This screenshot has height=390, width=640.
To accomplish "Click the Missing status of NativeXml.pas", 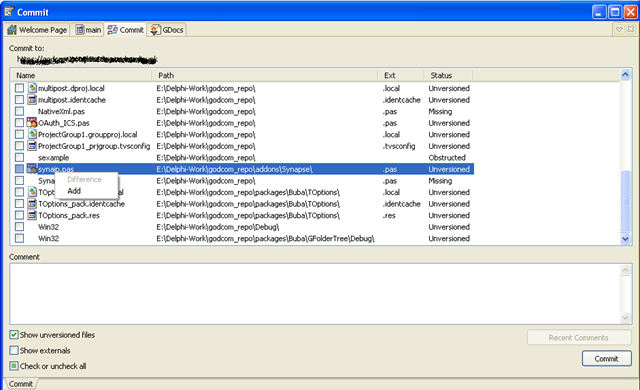I will [x=440, y=111].
